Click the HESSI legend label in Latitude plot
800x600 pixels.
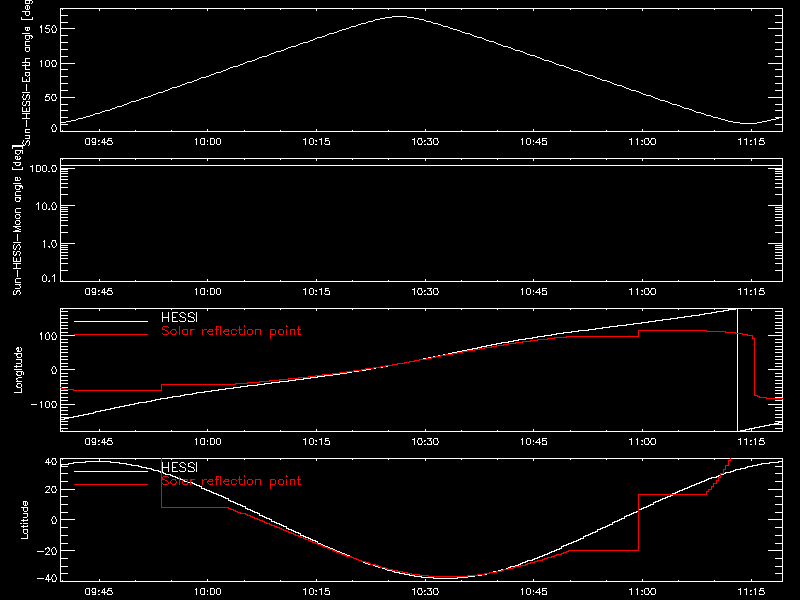(180, 467)
